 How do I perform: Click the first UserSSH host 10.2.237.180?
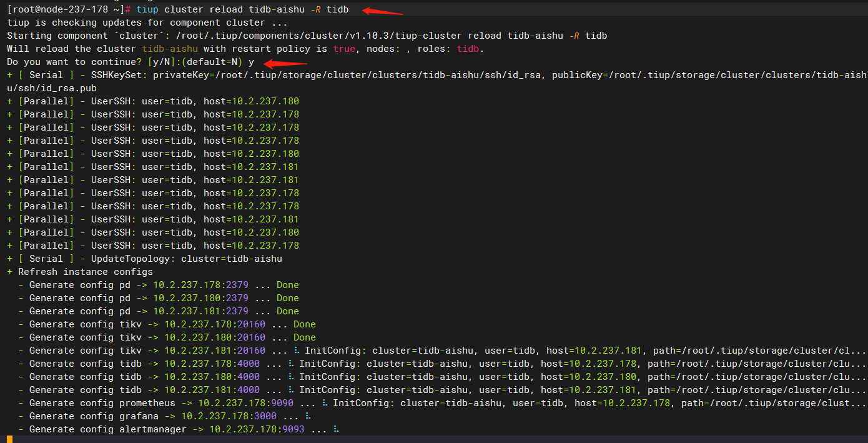265,101
